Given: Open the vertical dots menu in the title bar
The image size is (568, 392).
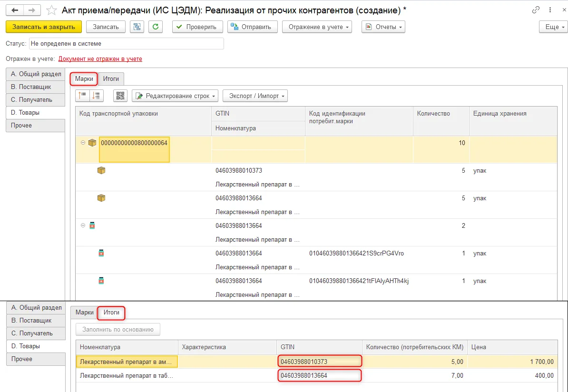Looking at the screenshot, I should (x=550, y=10).
